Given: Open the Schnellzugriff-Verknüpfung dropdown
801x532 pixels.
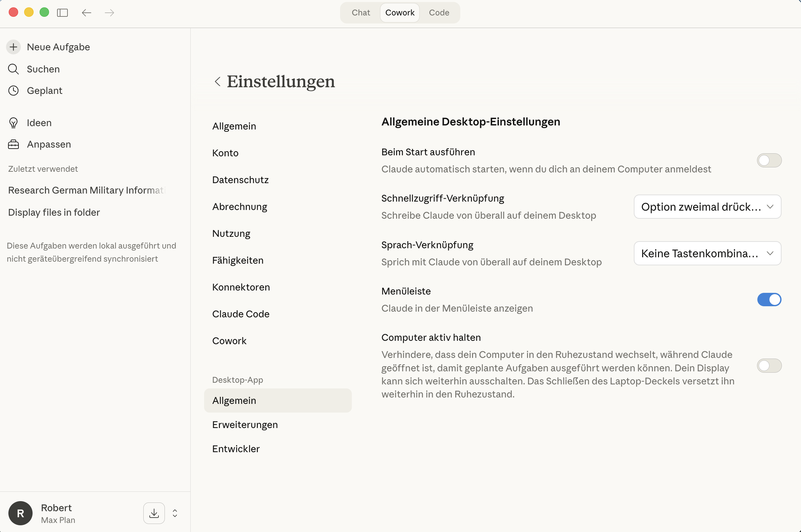Looking at the screenshot, I should [x=706, y=207].
